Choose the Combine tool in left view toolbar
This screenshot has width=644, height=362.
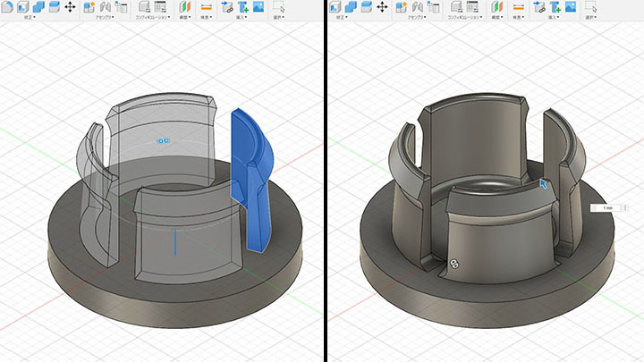pyautogui.click(x=38, y=6)
